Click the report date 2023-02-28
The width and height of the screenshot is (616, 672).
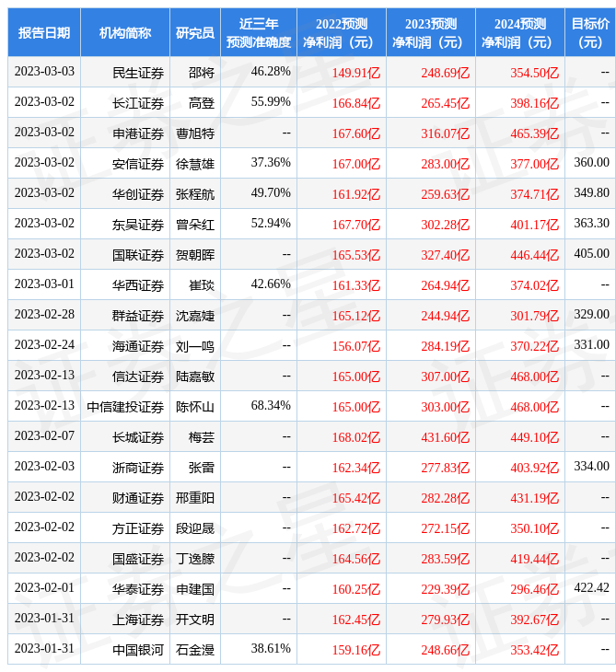pos(44,315)
